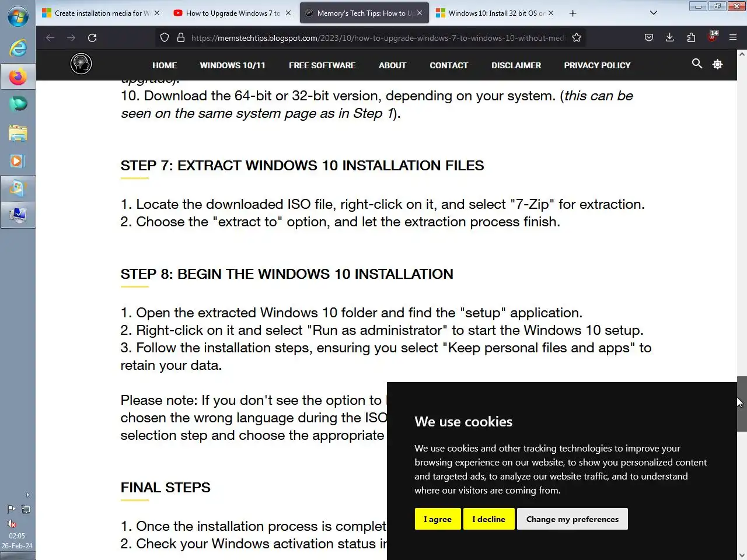The width and height of the screenshot is (747, 560).
Task: Open CONTACT page from navigation
Action: coord(449,65)
